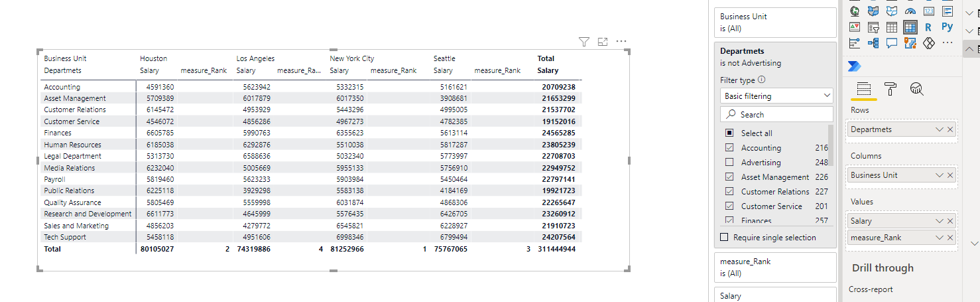Screen dimensions: 980x302
Task: Select the Q&A speech bubble visual
Action: pos(892,43)
